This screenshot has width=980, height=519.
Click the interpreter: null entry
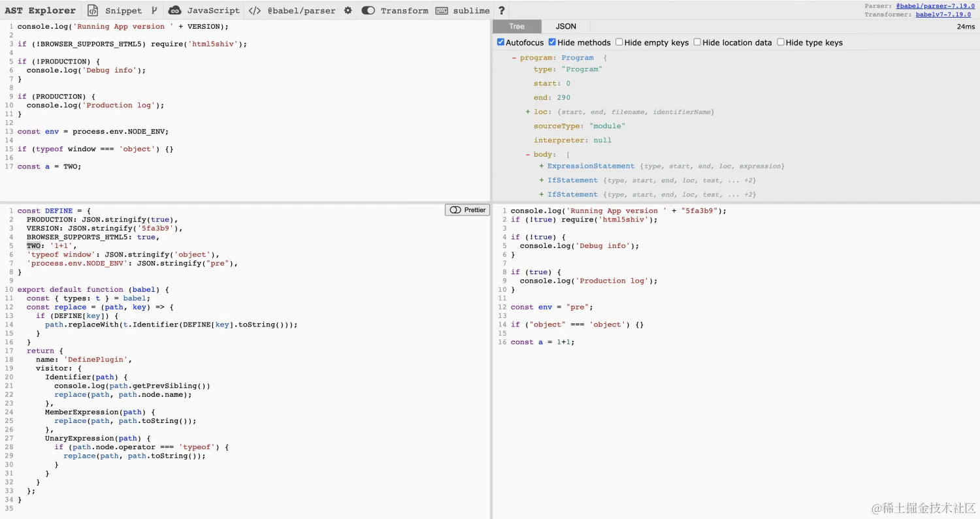(x=572, y=140)
